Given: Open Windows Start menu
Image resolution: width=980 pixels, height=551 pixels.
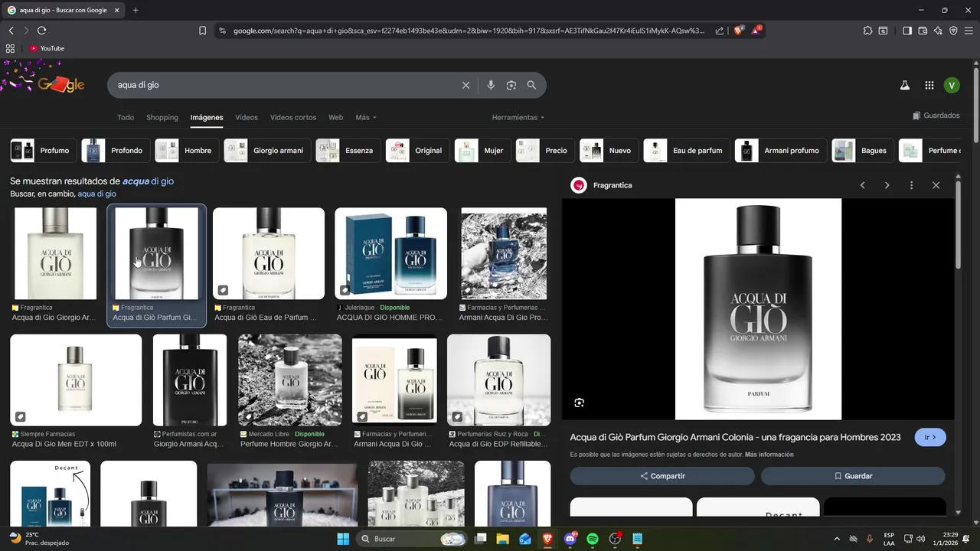Looking at the screenshot, I should [x=343, y=539].
